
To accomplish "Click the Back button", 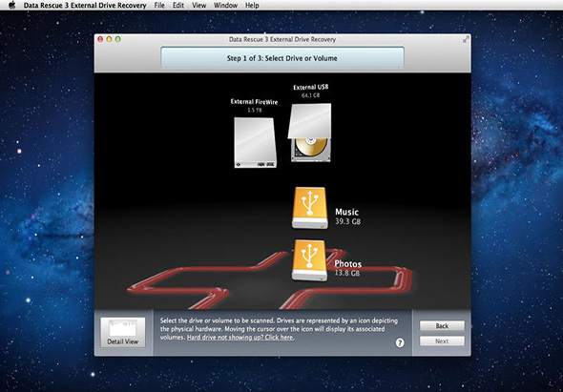I will click(x=442, y=326).
